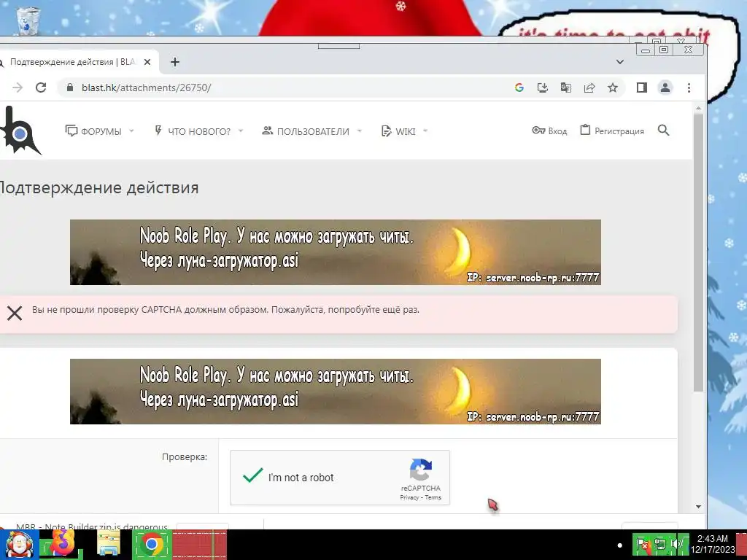Open the translate page icon
The width and height of the screenshot is (747, 560).
566,87
